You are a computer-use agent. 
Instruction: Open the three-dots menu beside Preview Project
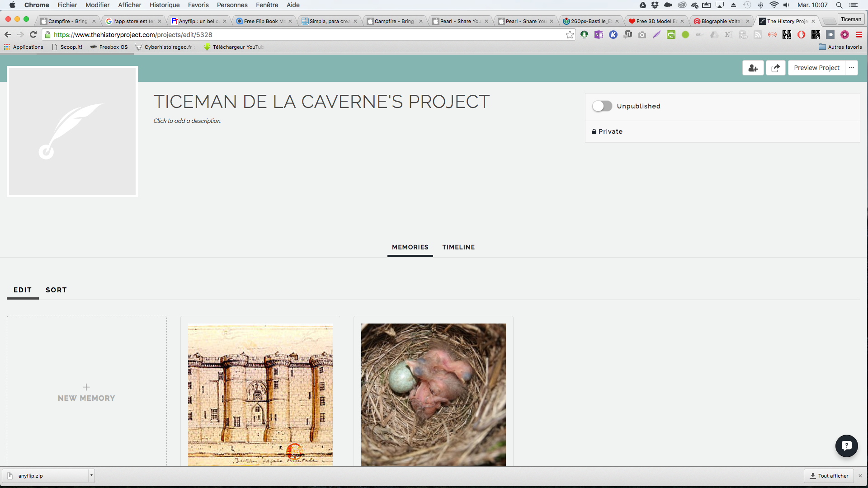[851, 68]
